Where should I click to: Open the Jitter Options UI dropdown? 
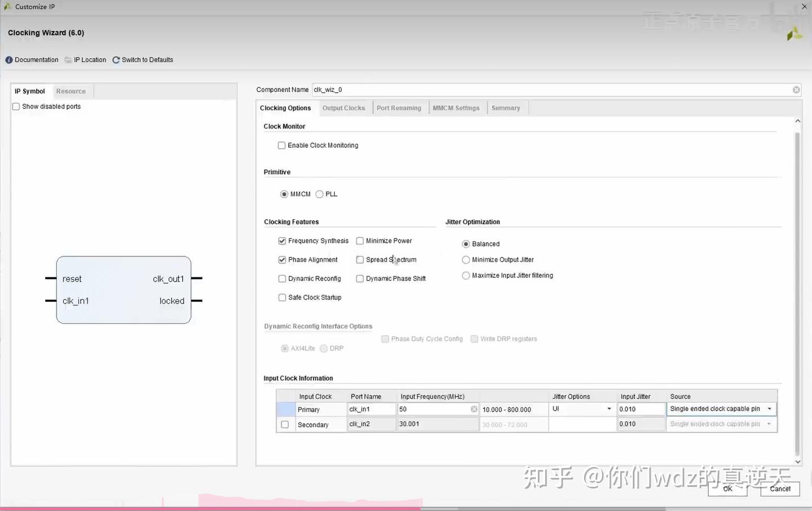(x=608, y=409)
